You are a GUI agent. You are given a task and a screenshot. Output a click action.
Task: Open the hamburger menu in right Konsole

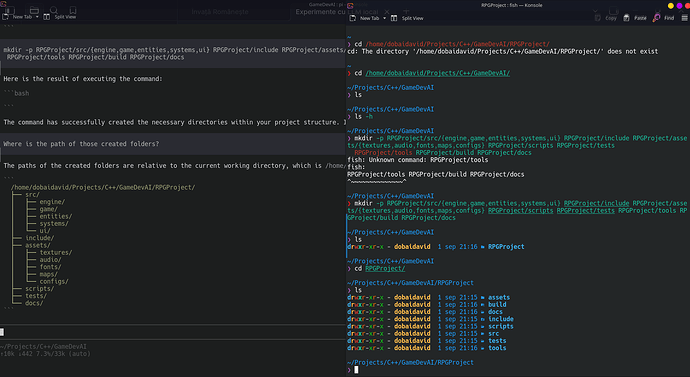[684, 18]
